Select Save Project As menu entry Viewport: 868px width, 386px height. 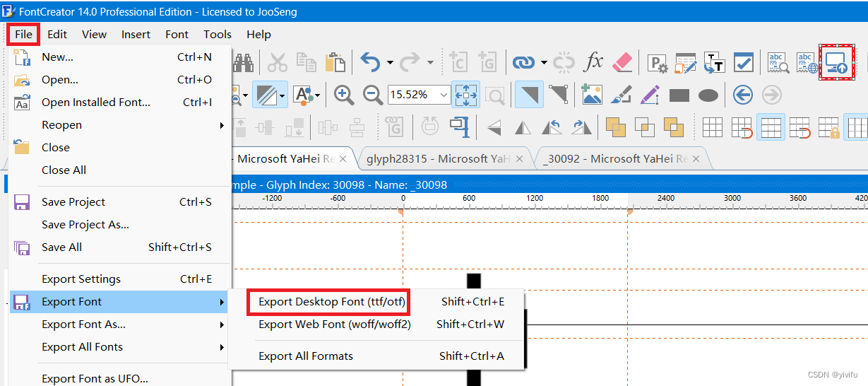click(120, 225)
